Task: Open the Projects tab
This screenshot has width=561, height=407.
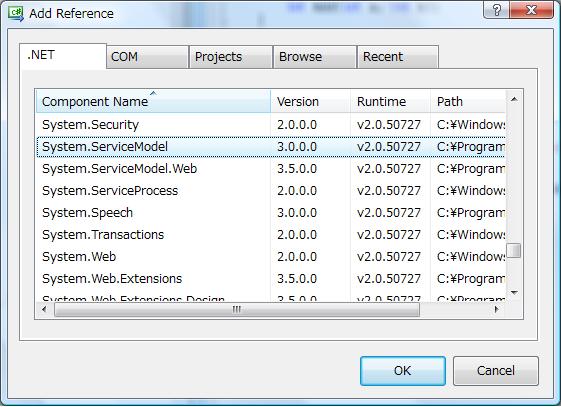Action: (x=231, y=57)
